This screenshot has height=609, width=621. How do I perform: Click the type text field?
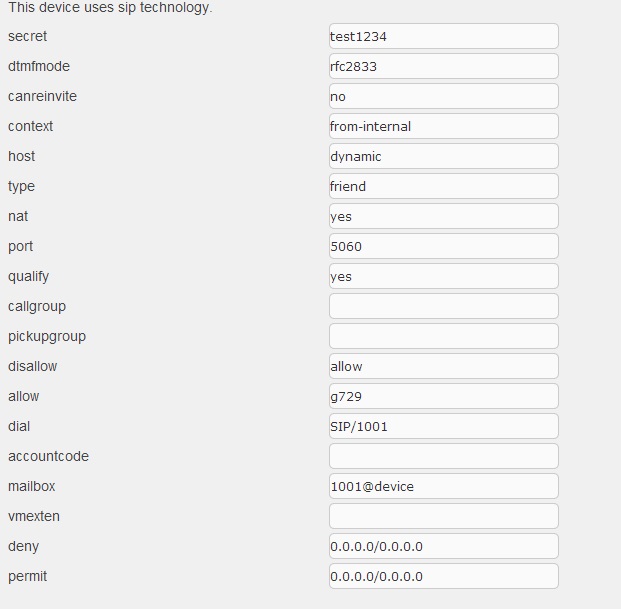443,187
